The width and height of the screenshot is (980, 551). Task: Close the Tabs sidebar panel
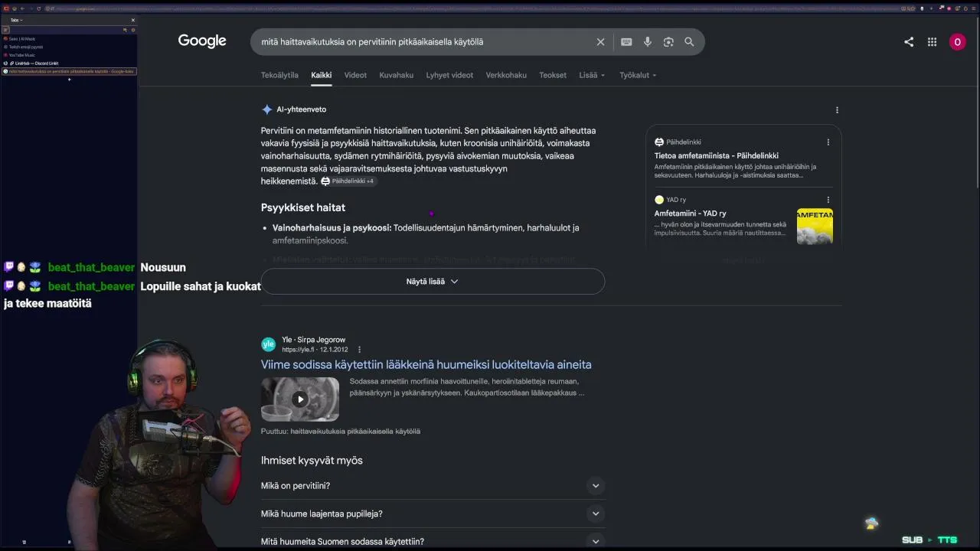coord(132,20)
